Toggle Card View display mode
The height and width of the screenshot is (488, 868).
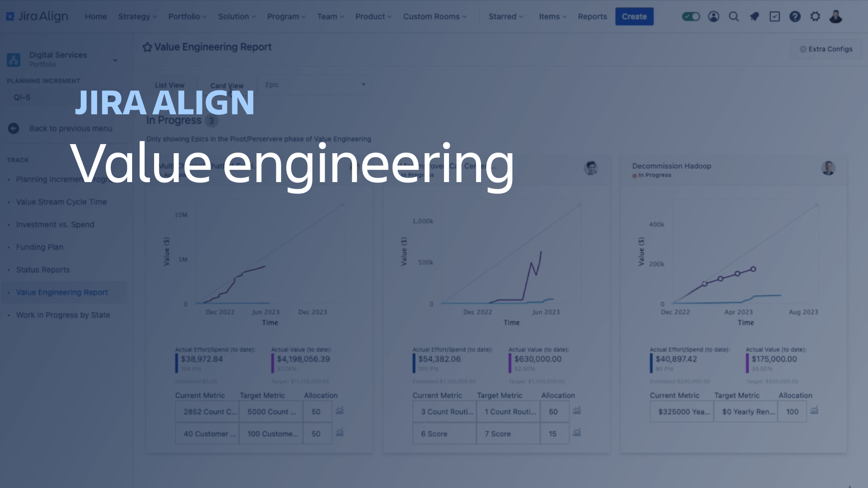click(226, 85)
